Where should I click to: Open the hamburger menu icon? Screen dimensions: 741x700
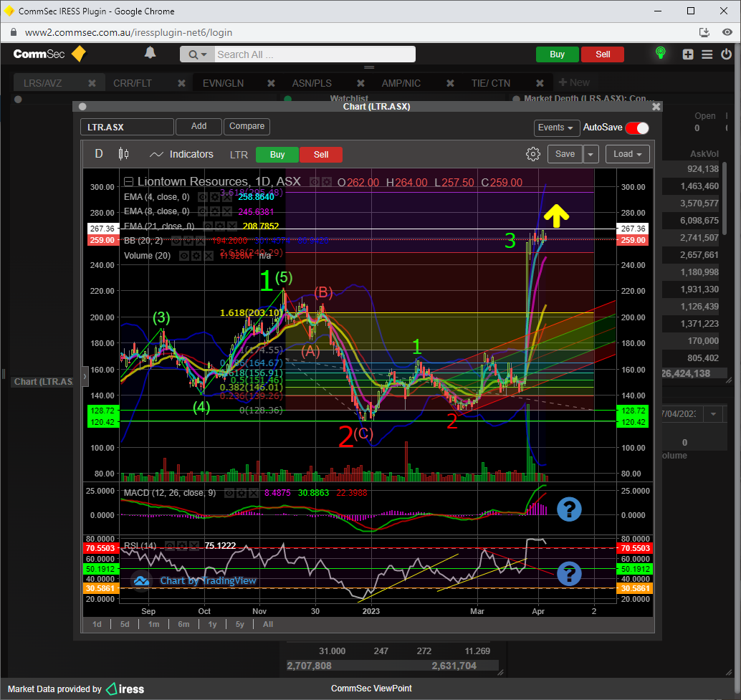pos(707,54)
